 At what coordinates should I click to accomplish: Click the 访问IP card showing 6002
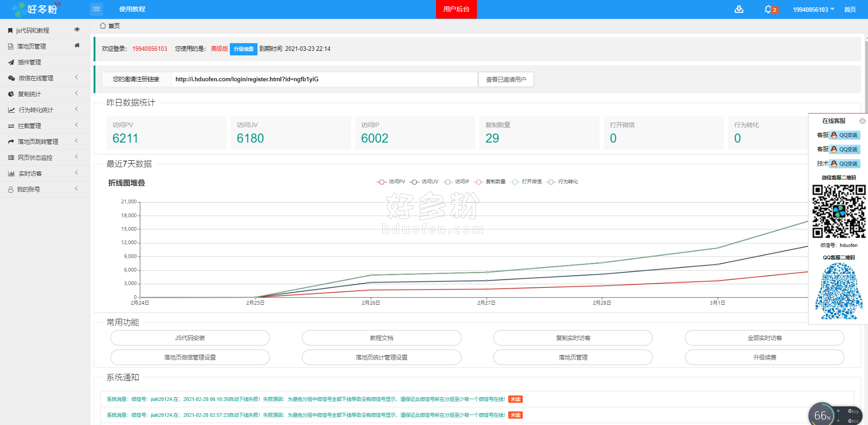(415, 133)
